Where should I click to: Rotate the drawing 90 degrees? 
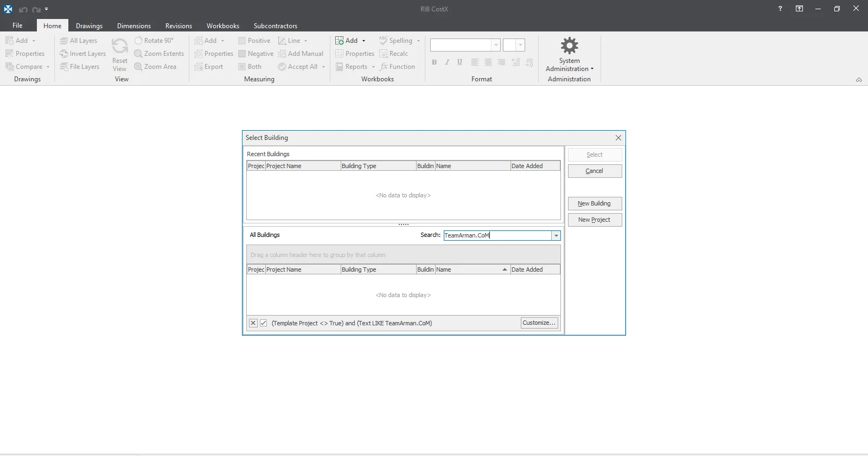click(154, 41)
